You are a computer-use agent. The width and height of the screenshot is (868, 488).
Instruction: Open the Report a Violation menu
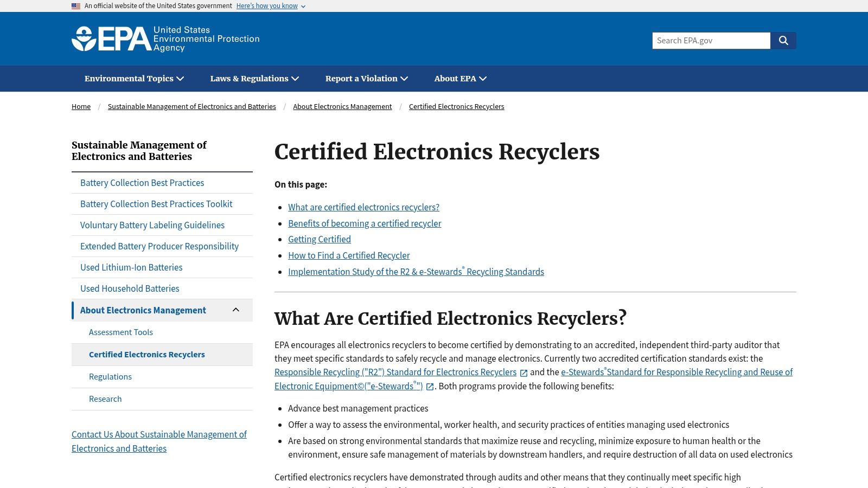coord(367,79)
